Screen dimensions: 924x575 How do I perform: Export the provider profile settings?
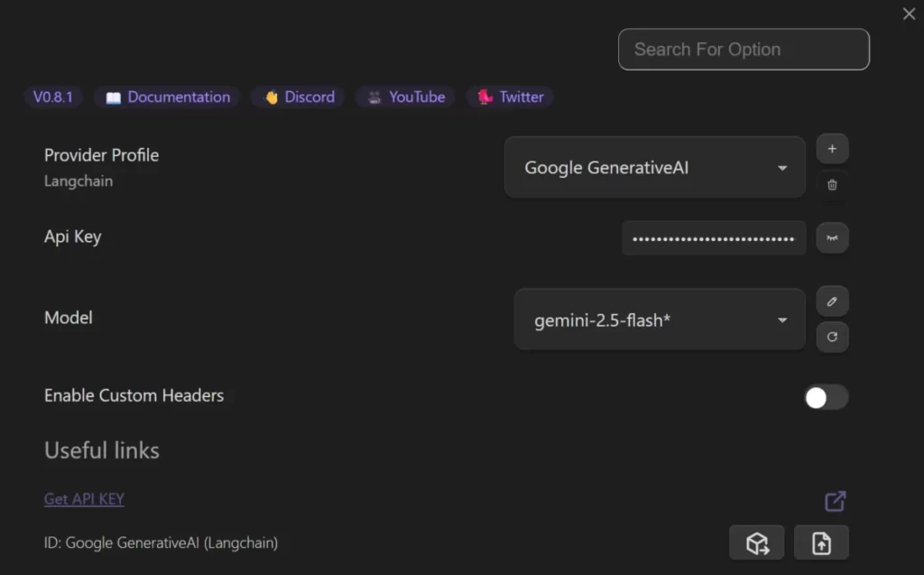click(x=756, y=543)
